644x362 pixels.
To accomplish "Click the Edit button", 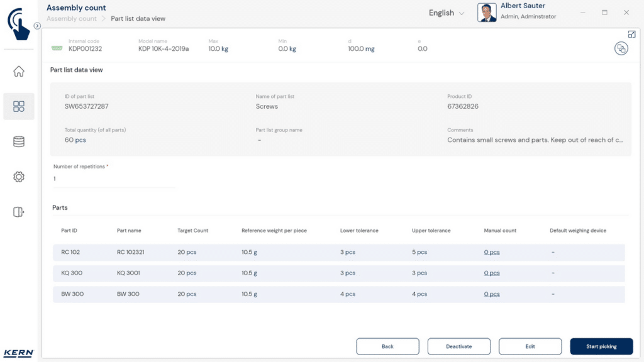I will coord(530,346).
